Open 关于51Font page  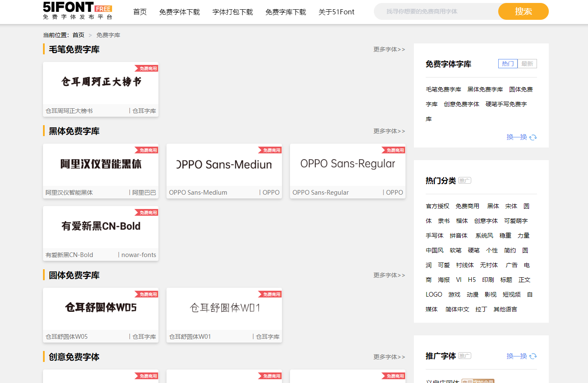click(336, 12)
